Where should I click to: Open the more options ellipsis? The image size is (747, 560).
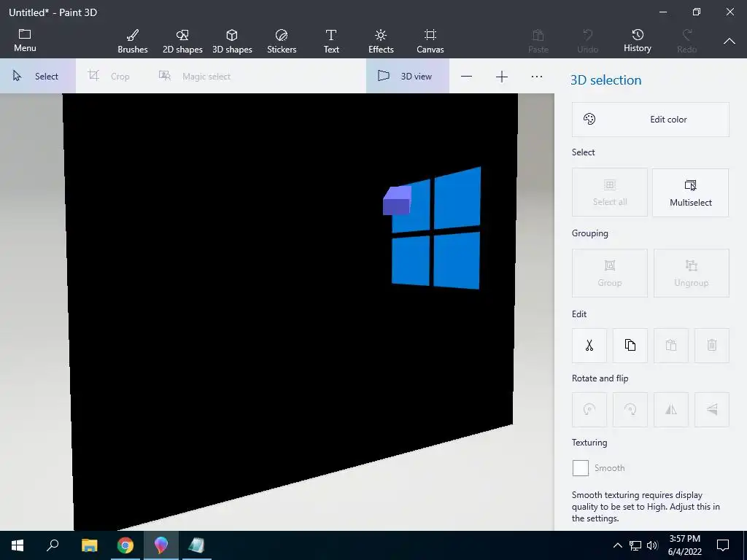(x=537, y=76)
